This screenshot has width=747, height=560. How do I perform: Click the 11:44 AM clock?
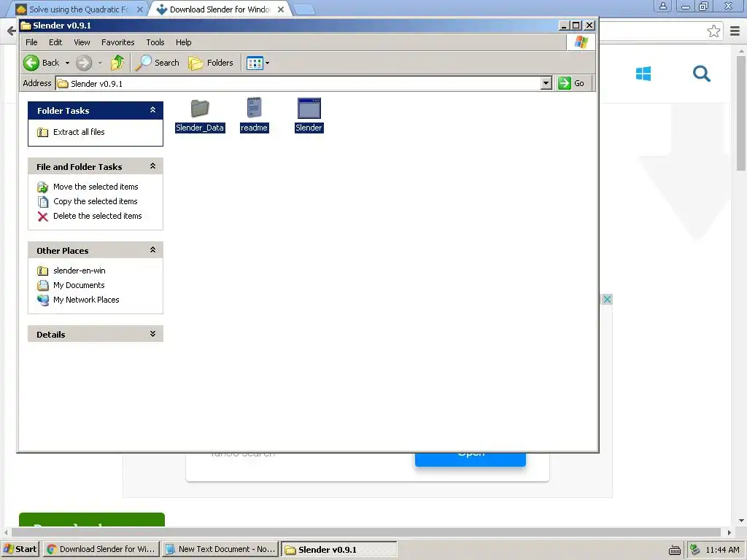point(722,550)
